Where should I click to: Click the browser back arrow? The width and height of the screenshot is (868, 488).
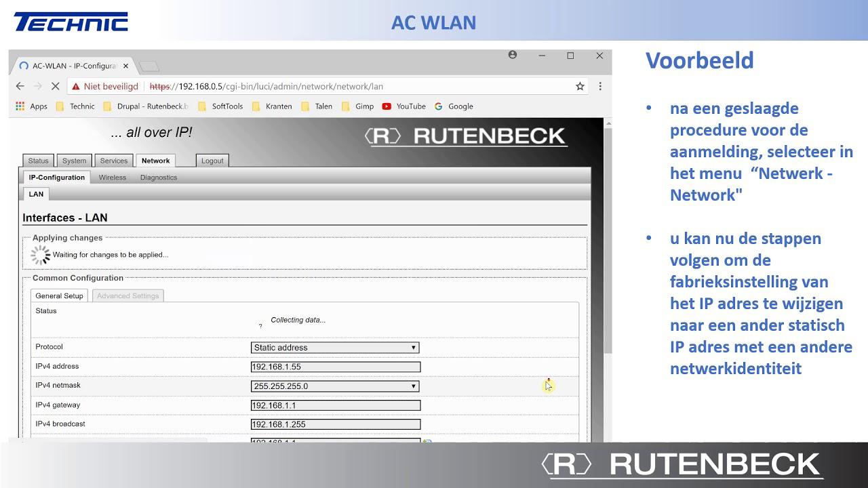coord(20,86)
